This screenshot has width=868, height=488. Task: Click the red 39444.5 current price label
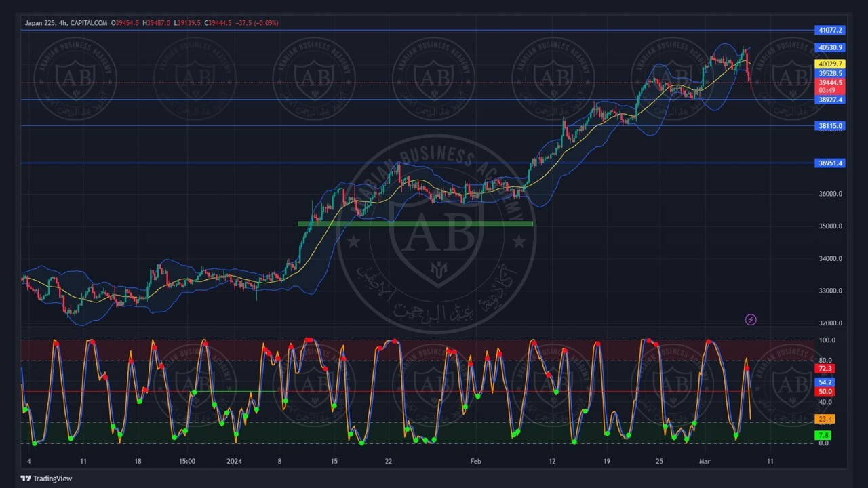pos(830,83)
